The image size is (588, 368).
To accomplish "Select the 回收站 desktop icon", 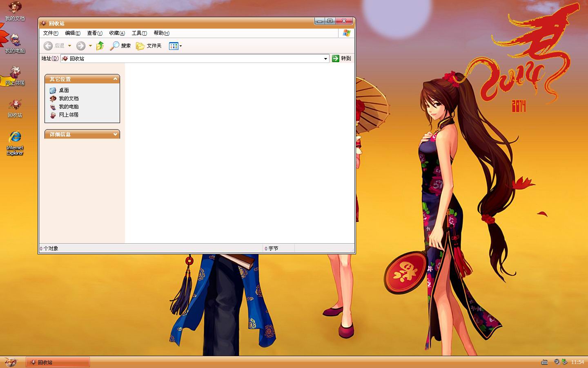I will pos(15,108).
